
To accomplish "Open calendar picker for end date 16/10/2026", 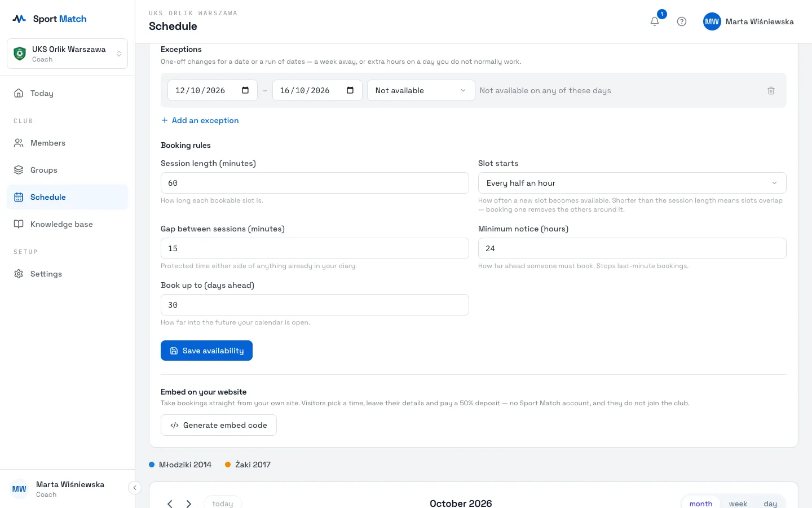I will point(350,90).
